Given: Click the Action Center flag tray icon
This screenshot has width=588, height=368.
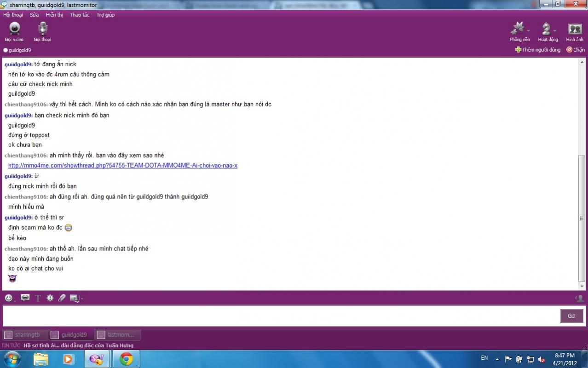Looking at the screenshot, I should coord(508,359).
